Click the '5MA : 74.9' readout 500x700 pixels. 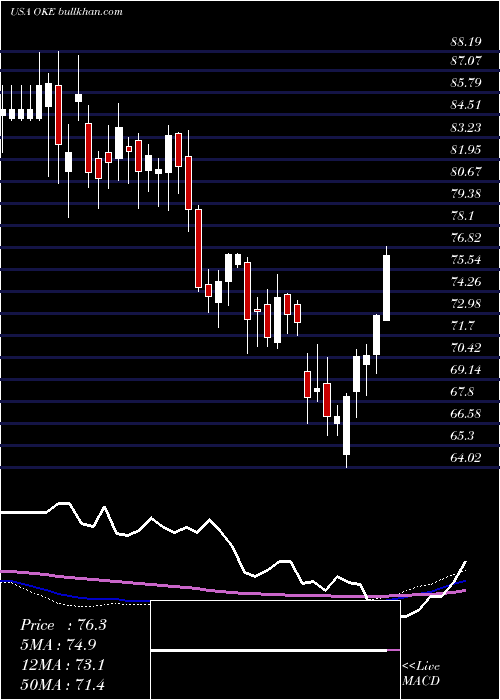click(x=58, y=645)
